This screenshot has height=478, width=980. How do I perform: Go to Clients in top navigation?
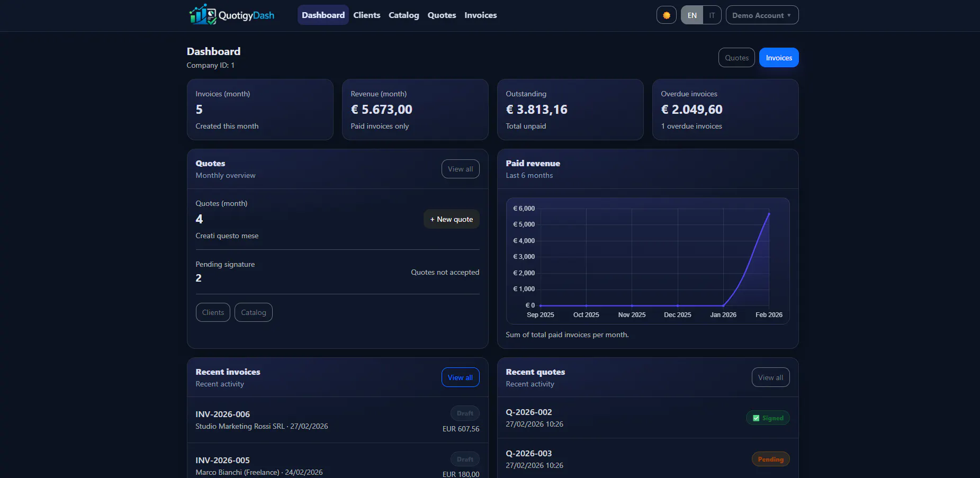click(366, 15)
